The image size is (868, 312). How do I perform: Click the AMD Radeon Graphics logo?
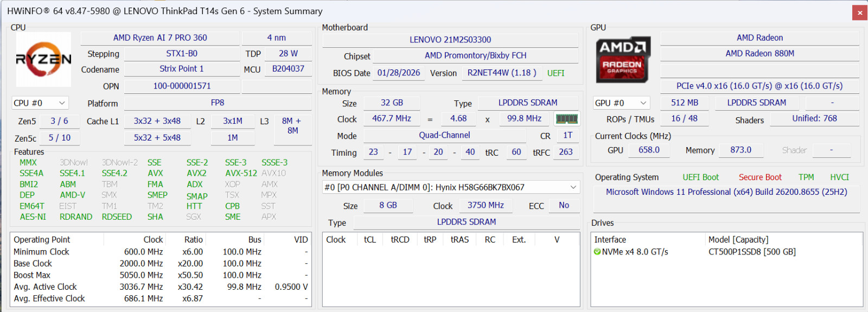(623, 60)
